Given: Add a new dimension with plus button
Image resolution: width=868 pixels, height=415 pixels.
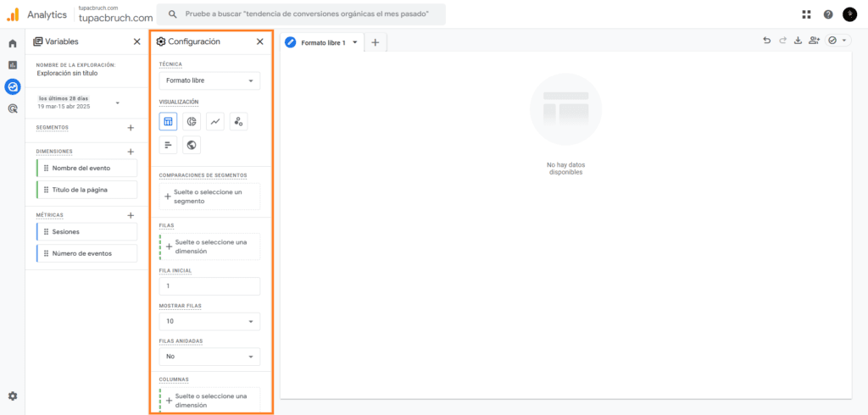Looking at the screenshot, I should pyautogui.click(x=131, y=152).
